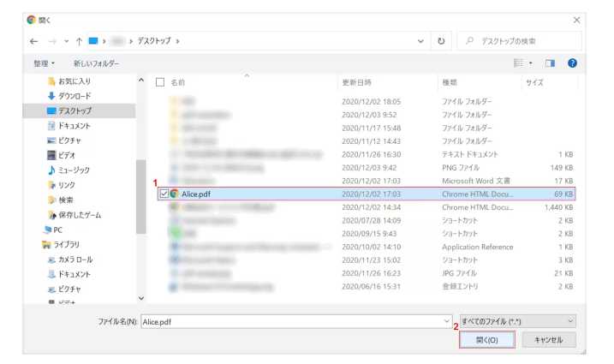Toggle the preview pane icon

click(x=551, y=63)
